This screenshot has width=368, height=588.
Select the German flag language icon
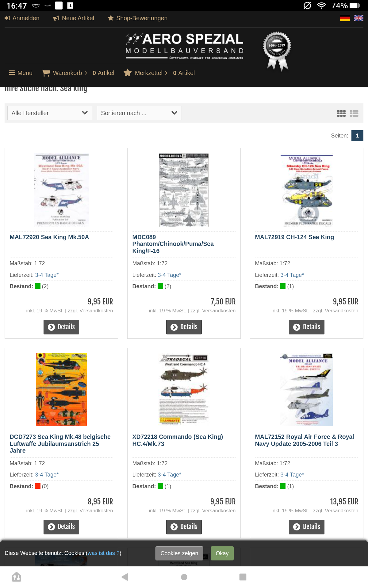coord(345,18)
